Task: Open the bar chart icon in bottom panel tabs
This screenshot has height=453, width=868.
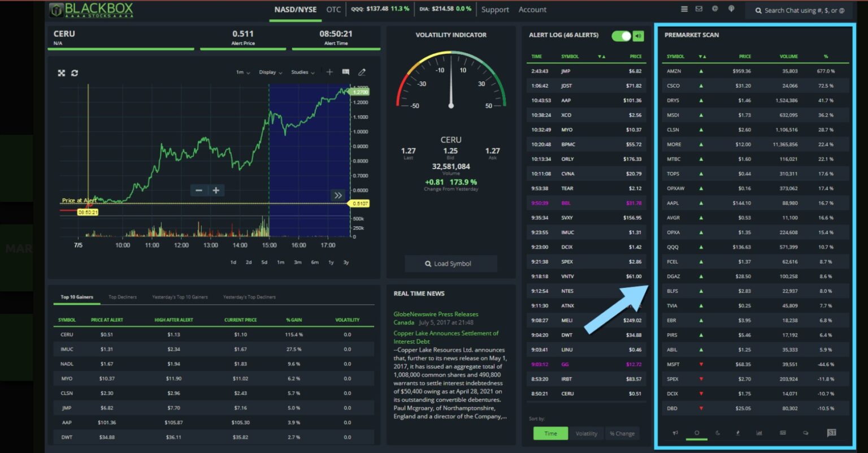Action: tap(759, 433)
